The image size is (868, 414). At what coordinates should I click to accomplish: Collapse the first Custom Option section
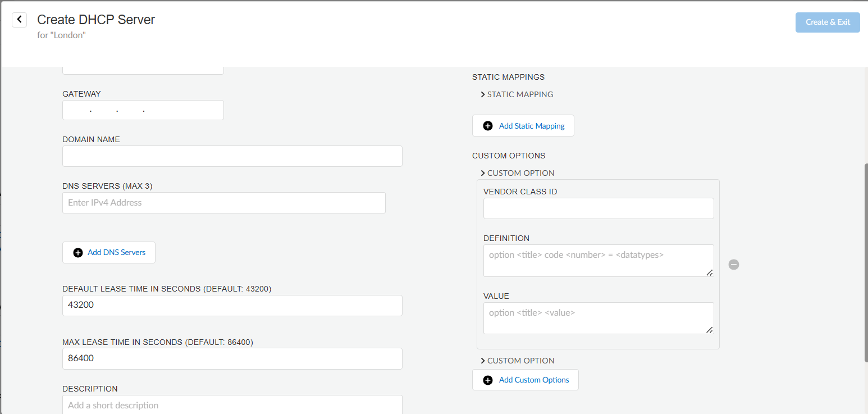click(483, 173)
